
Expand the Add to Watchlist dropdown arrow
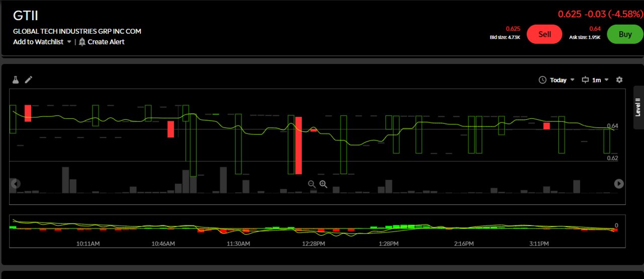coord(69,42)
